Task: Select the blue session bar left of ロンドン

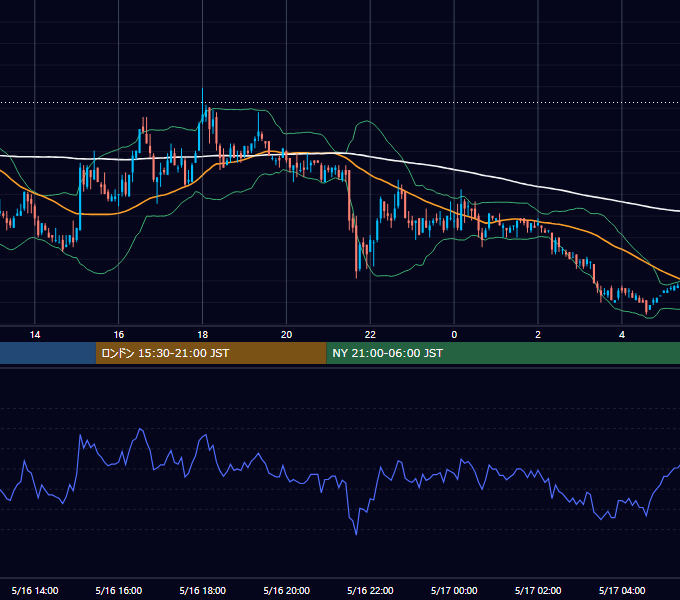Action: point(48,353)
